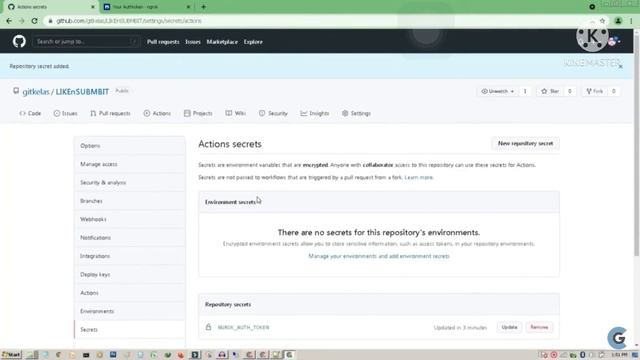Open the LIKEnSUBMBIT repository link
Viewport: 640px width, 360px height.
[82, 92]
